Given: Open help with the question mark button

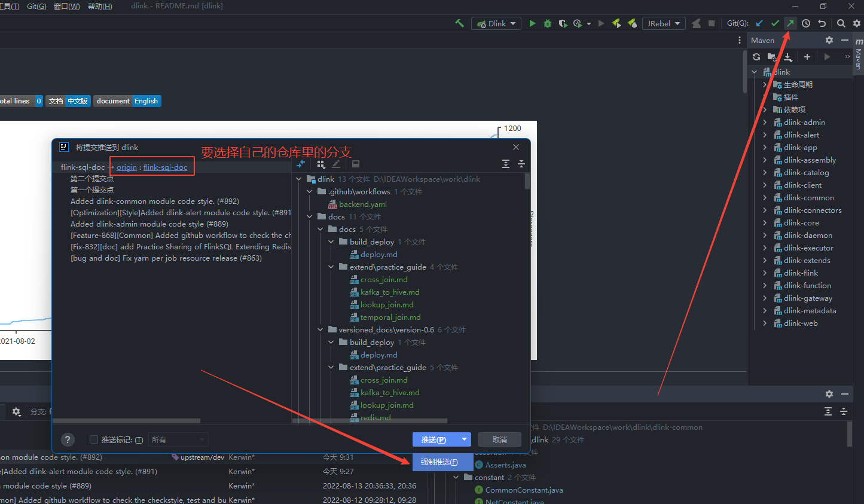Looking at the screenshot, I should click(x=68, y=439).
